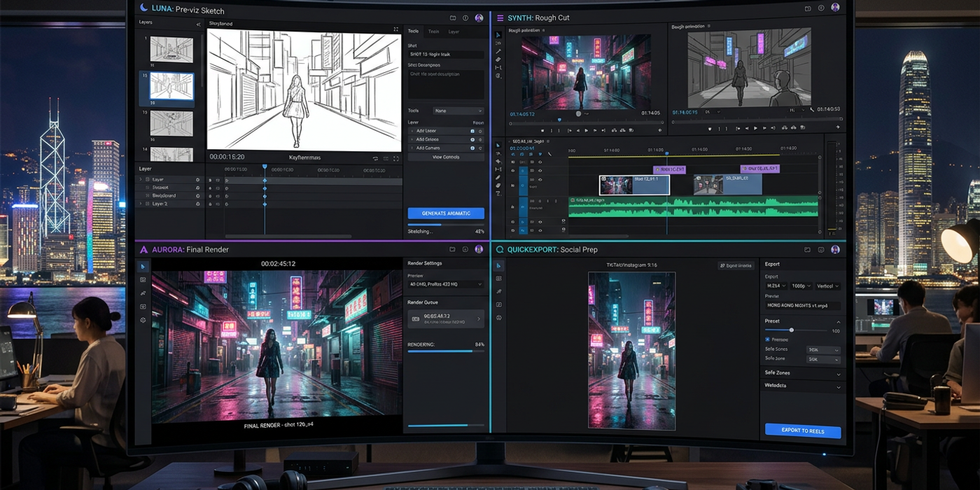This screenshot has height=490, width=980.
Task: Select the pointer tool in AURORA's sidebar
Action: tap(143, 267)
